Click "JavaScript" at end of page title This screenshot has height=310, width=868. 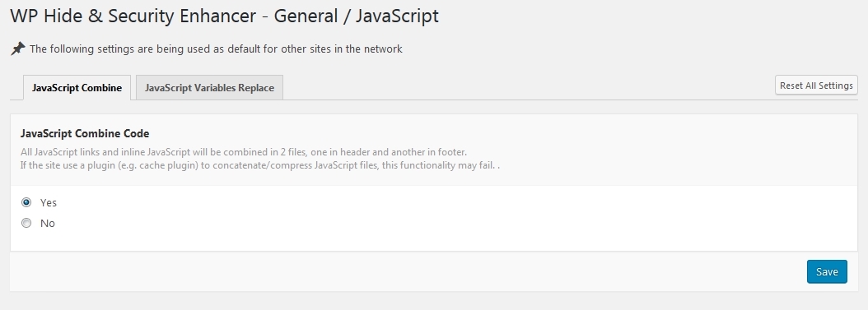point(397,16)
